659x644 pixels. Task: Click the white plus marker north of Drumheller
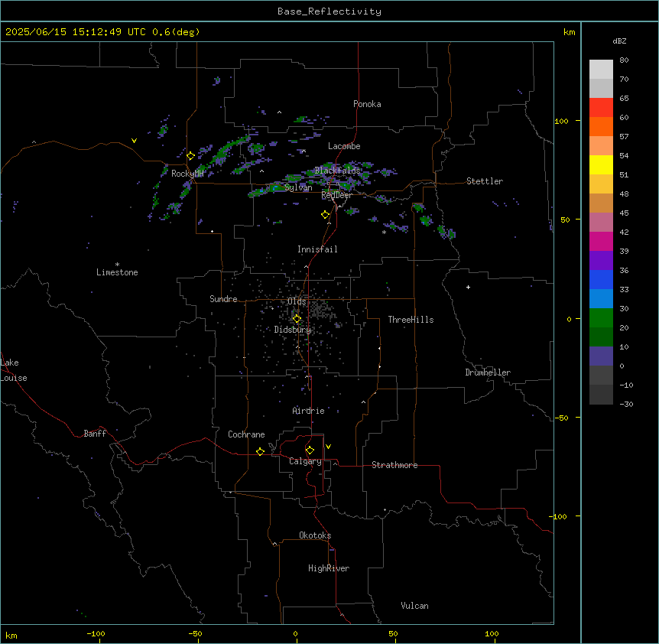point(468,287)
